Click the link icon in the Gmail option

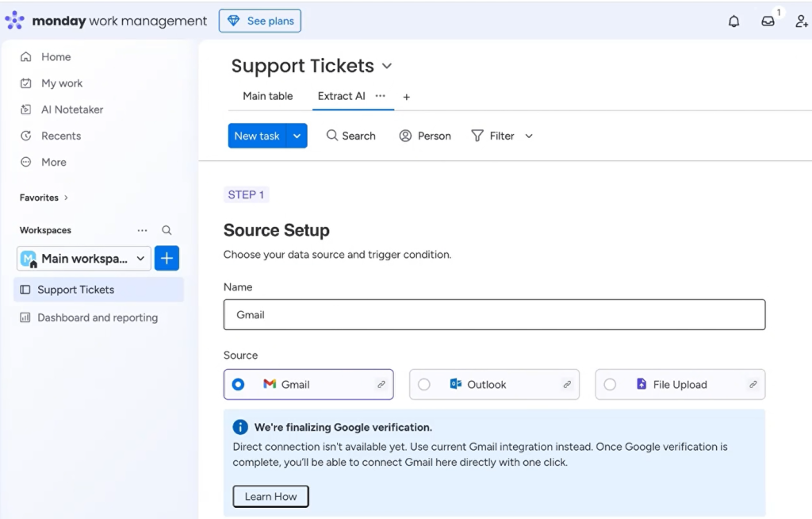point(381,385)
